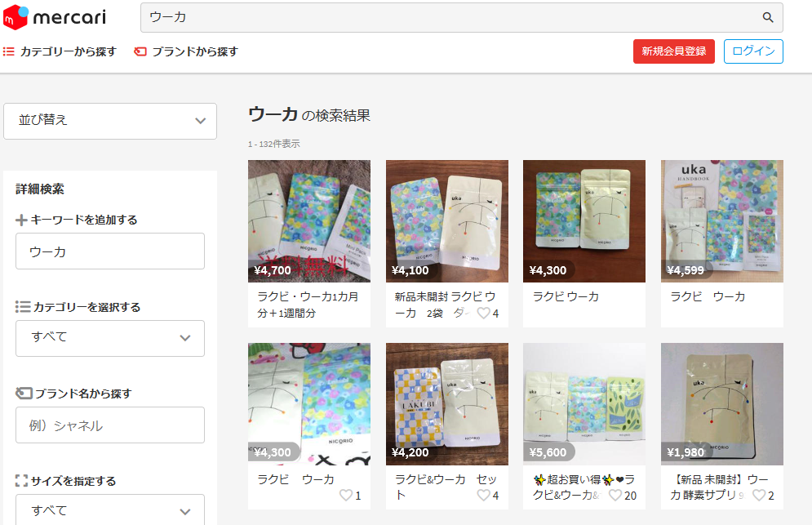Image resolution: width=812 pixels, height=525 pixels.
Task: Open the ¥4,300 Hello Kitty background photo
Action: tap(309, 403)
